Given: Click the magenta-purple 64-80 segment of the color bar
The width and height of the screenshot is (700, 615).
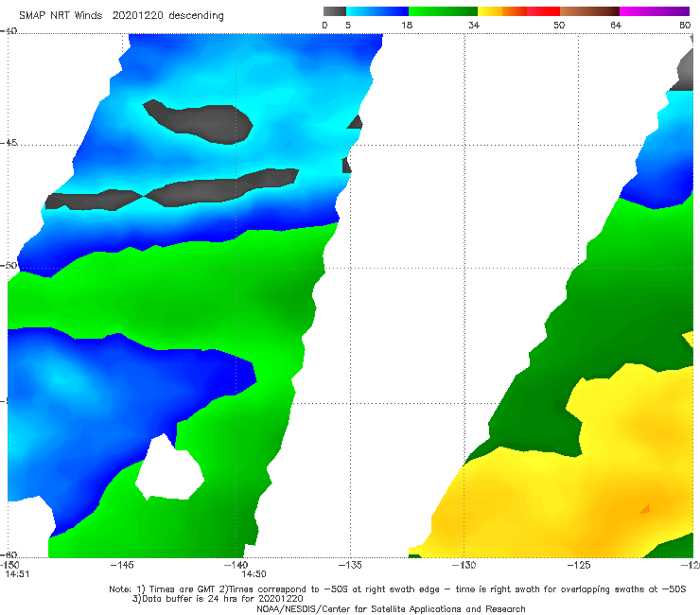Looking at the screenshot, I should 655,11.
